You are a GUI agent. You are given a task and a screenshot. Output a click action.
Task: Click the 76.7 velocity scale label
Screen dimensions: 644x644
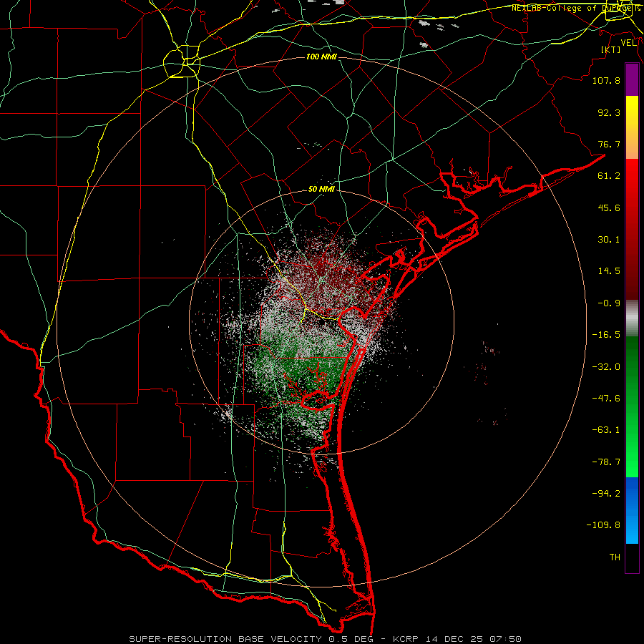609,144
